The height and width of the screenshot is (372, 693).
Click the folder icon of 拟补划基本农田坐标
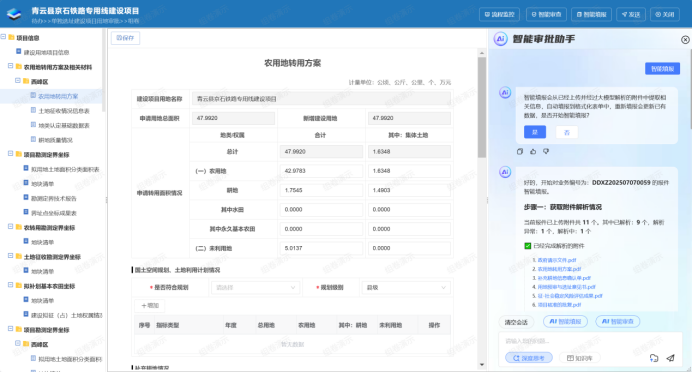coord(19,285)
